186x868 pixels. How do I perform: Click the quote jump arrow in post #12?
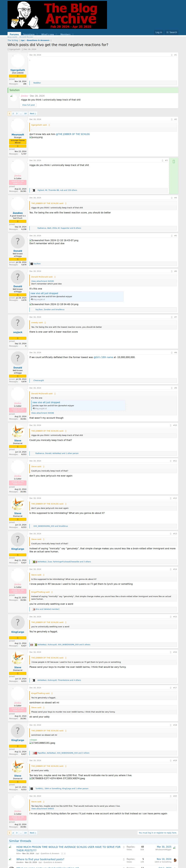tap(66, 504)
